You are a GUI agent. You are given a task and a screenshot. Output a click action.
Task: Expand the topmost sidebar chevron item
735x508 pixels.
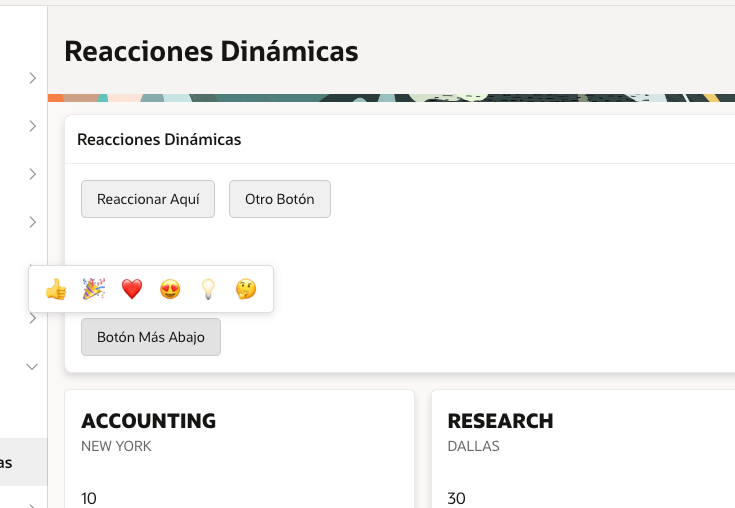(32, 78)
